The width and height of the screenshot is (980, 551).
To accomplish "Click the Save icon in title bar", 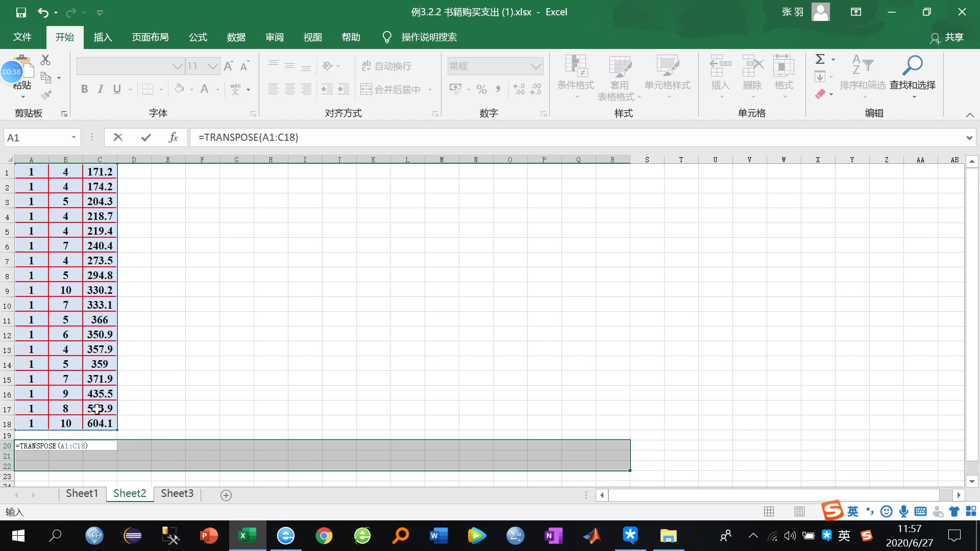I will click(x=21, y=12).
